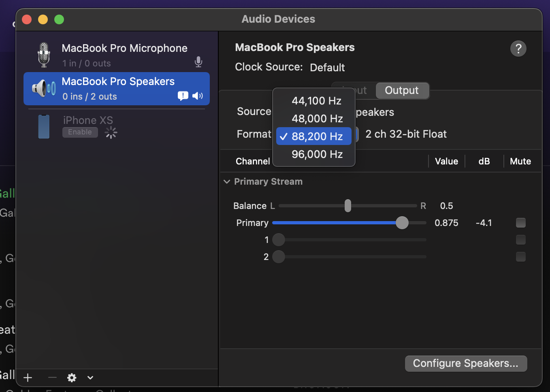The width and height of the screenshot is (550, 392).
Task: Open the 2 ch 32-bit Float format popup
Action: (x=406, y=134)
